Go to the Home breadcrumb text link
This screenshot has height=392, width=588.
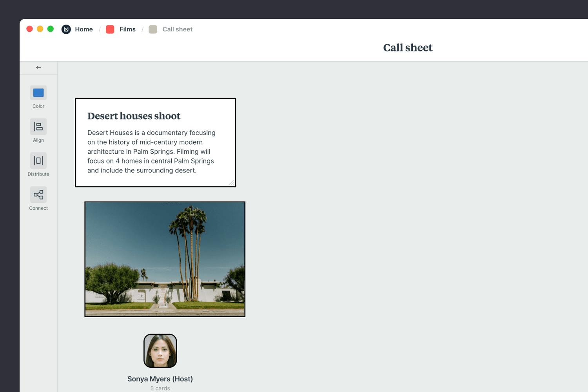(84, 29)
